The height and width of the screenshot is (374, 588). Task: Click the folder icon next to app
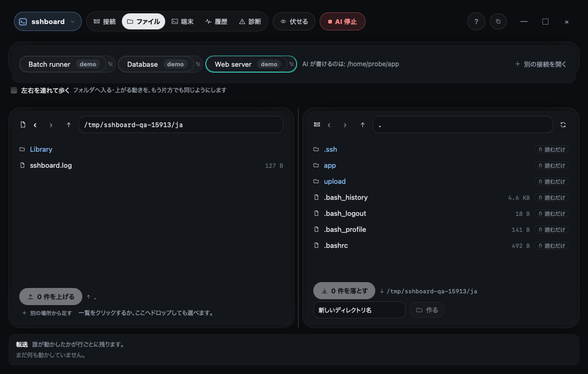(316, 165)
